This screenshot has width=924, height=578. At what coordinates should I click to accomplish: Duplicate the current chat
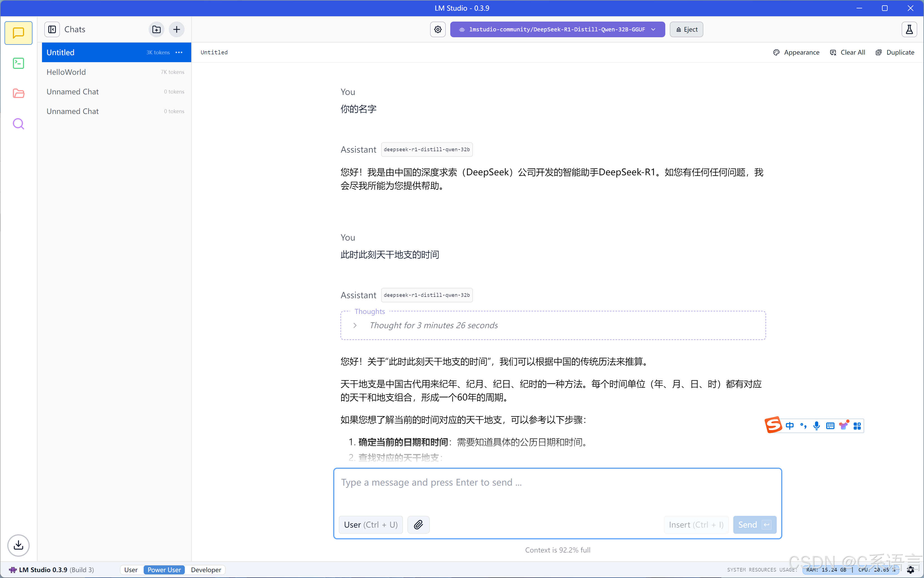click(895, 52)
